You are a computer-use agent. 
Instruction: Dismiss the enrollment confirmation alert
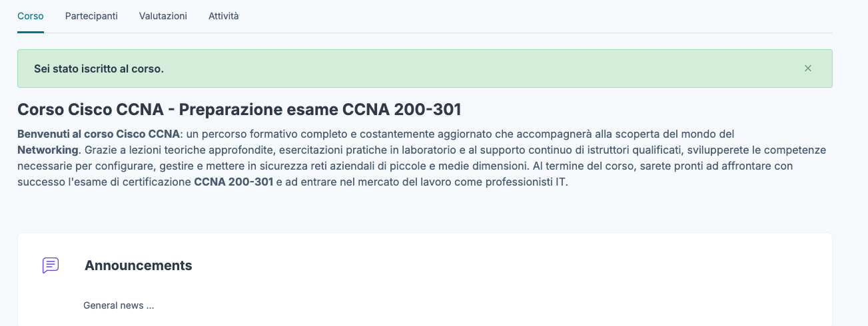(x=807, y=68)
